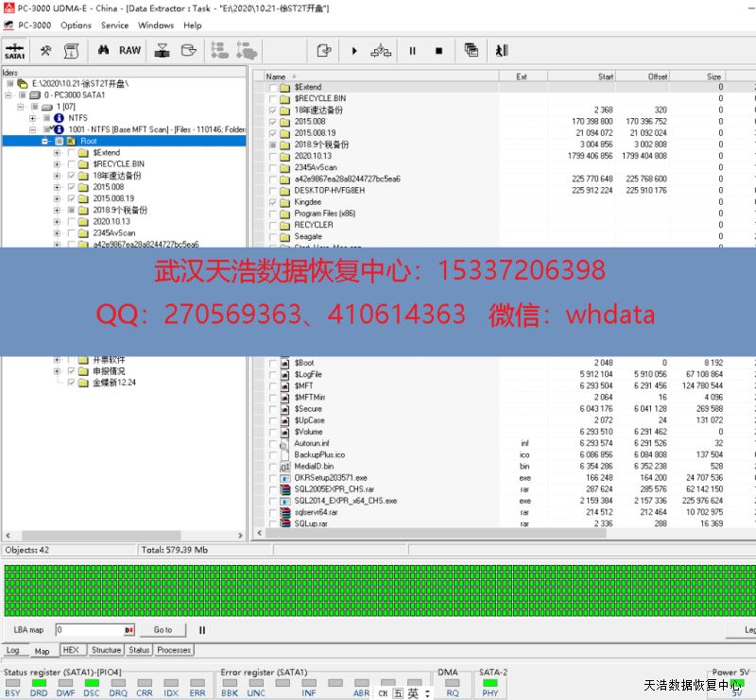Collapse the Root folder node
756x700 pixels.
(x=44, y=141)
